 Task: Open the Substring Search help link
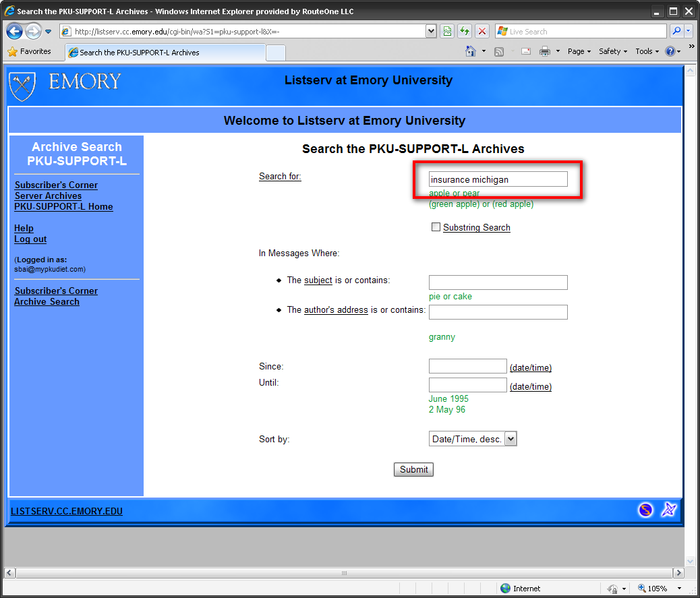pyautogui.click(x=476, y=228)
